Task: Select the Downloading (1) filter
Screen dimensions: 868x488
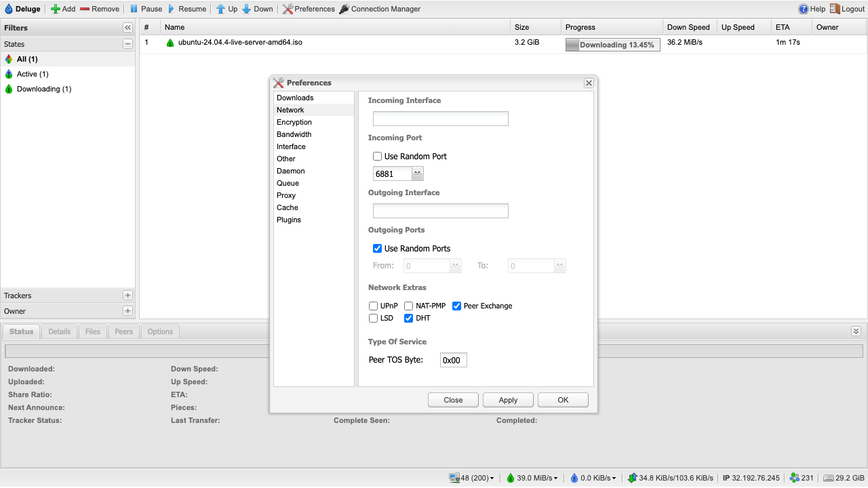Action: [x=68, y=89]
